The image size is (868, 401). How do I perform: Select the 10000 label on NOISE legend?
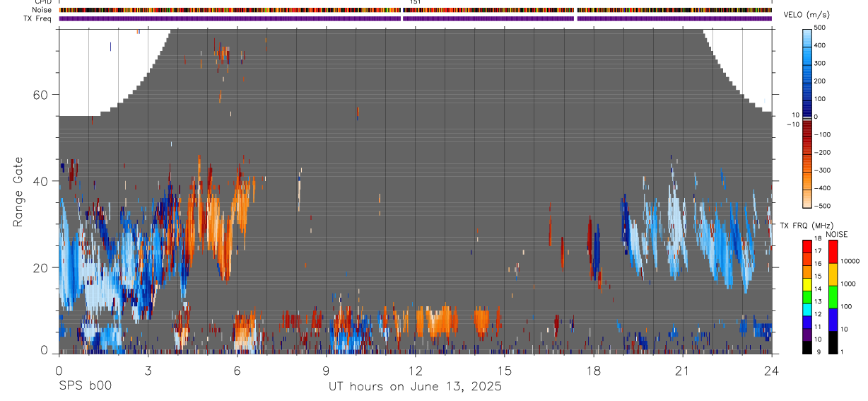(x=850, y=262)
